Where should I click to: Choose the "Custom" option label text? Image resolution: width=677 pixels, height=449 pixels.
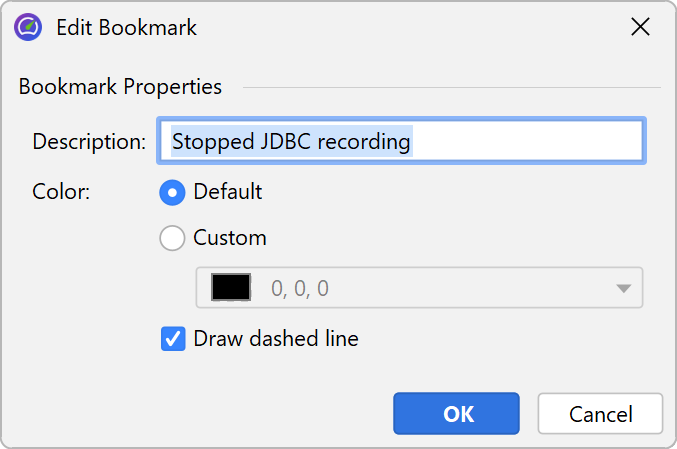pyautogui.click(x=230, y=238)
